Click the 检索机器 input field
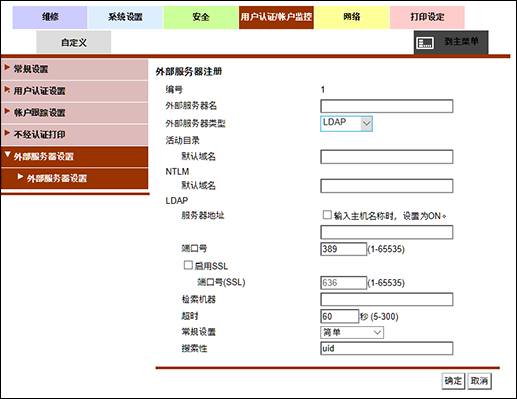The image size is (517, 399). (x=387, y=299)
